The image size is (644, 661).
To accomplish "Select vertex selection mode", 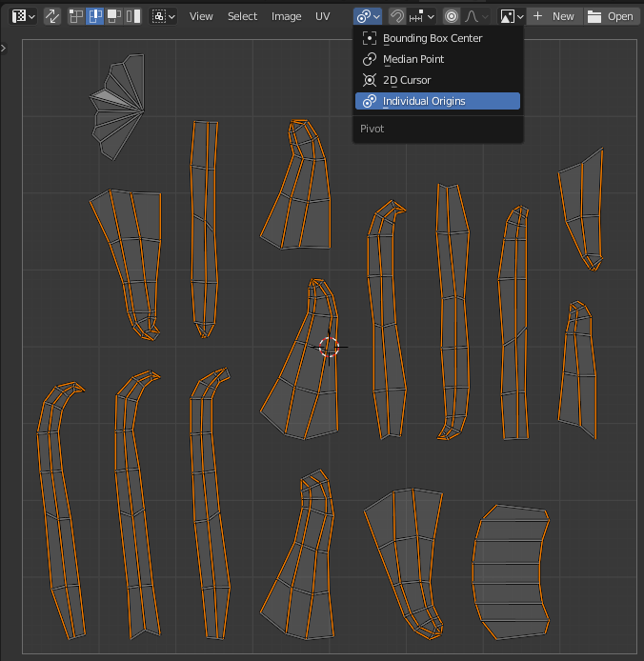I will pos(77,16).
